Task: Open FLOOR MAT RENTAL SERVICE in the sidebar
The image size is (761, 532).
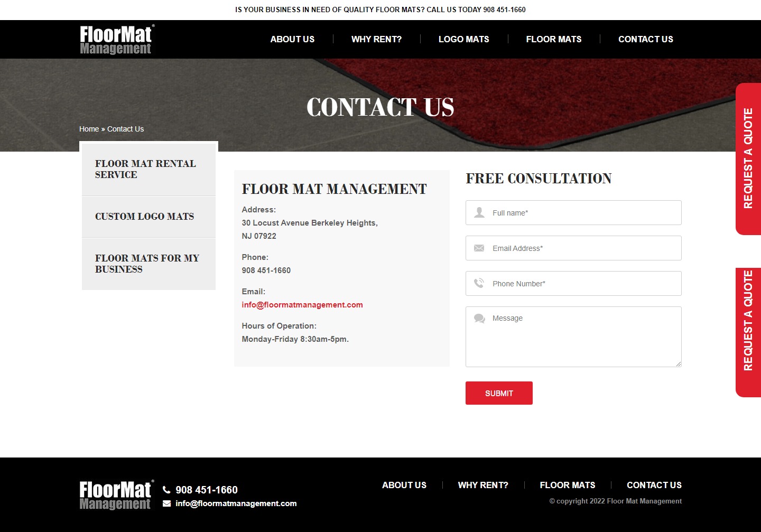Action: pyautogui.click(x=146, y=169)
